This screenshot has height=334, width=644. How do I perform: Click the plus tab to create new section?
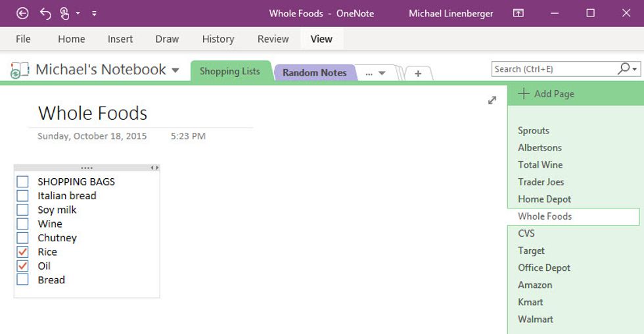[x=418, y=74]
